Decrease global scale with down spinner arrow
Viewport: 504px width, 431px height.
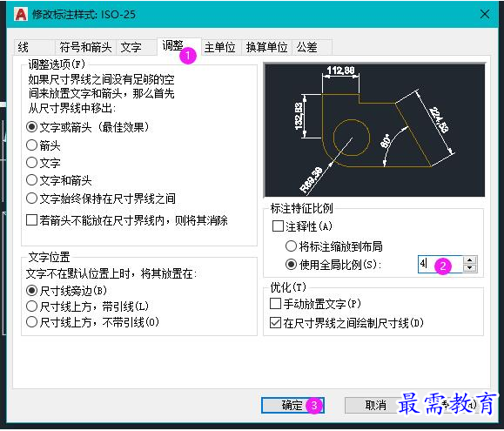coord(470,268)
